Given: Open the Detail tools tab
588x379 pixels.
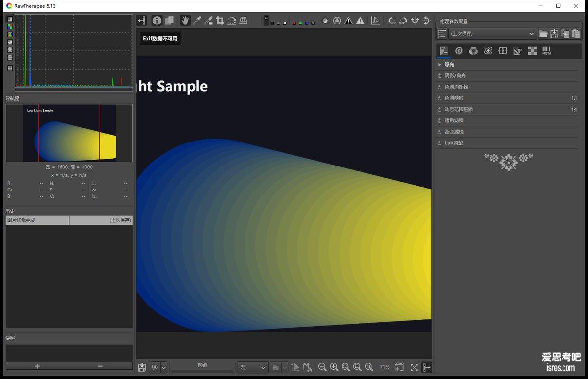Looking at the screenshot, I should [459, 51].
